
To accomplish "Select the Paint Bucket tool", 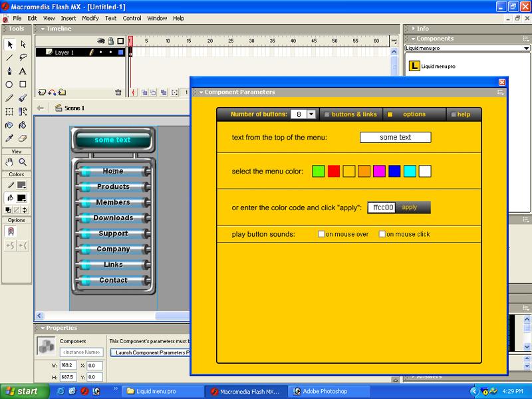I will point(23,125).
